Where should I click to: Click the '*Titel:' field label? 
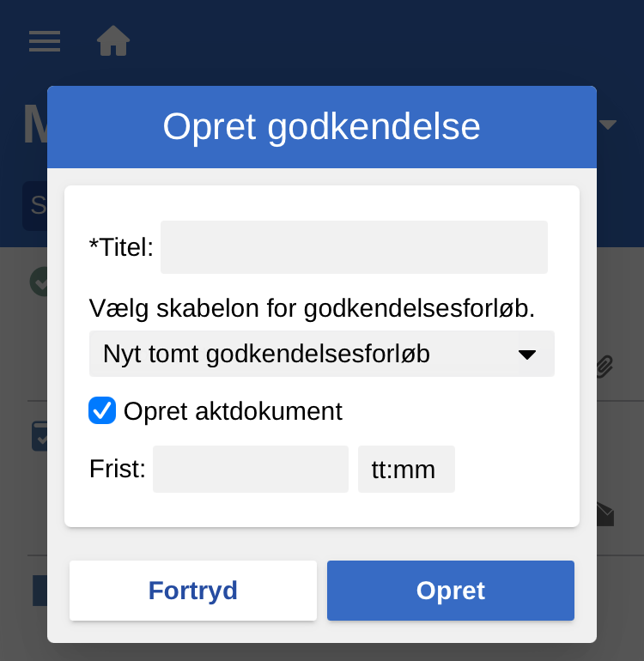pyautogui.click(x=121, y=247)
